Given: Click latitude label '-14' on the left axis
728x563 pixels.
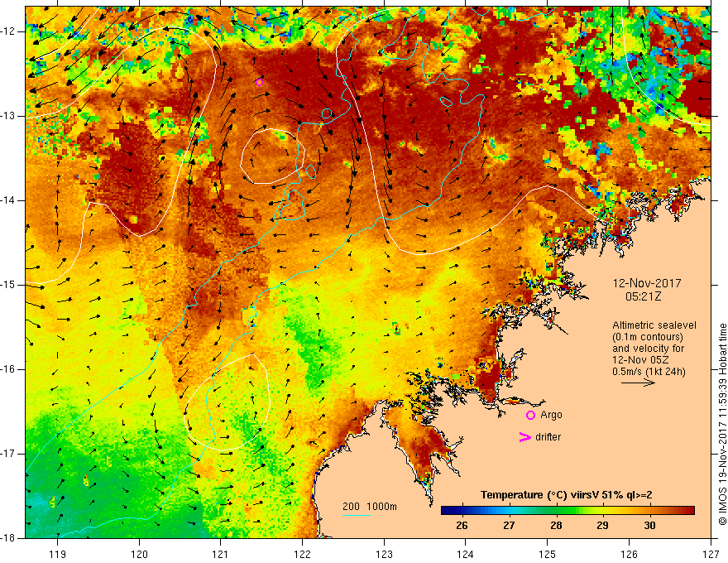Looking at the screenshot, I should coord(8,200).
